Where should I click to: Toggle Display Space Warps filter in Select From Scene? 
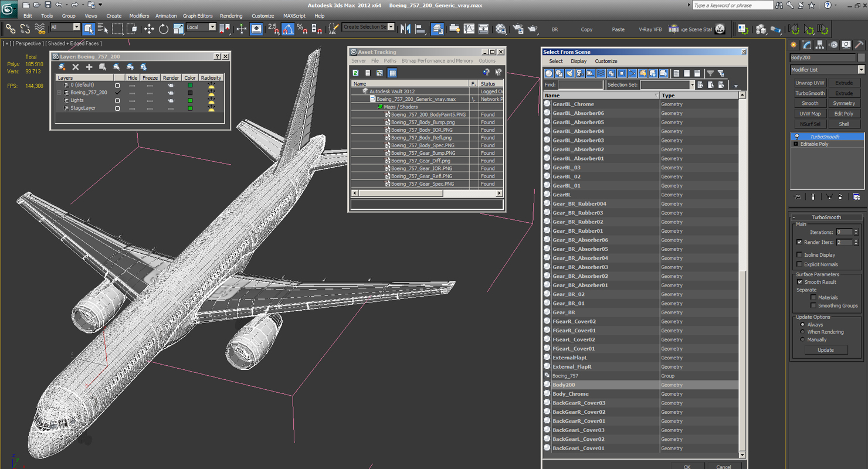coord(601,73)
